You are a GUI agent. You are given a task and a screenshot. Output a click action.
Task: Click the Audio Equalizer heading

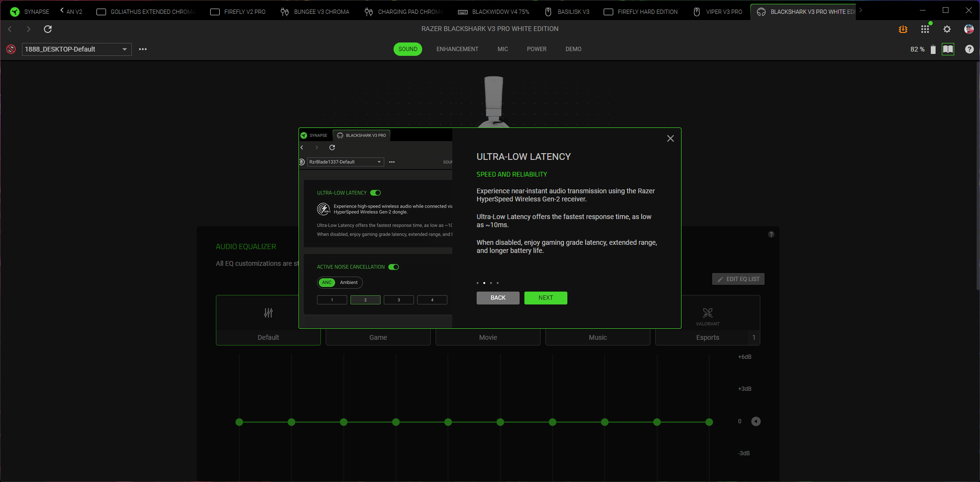point(246,247)
